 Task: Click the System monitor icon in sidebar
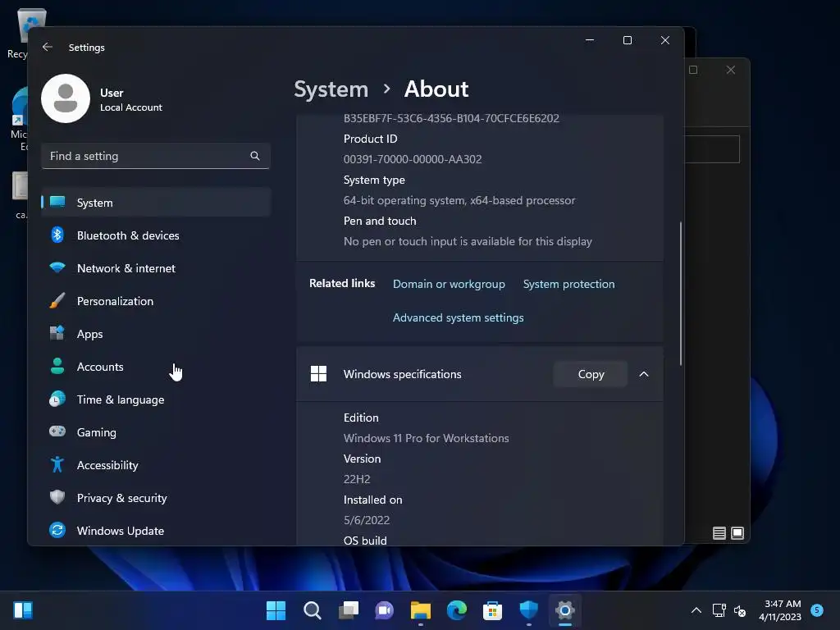tap(57, 202)
